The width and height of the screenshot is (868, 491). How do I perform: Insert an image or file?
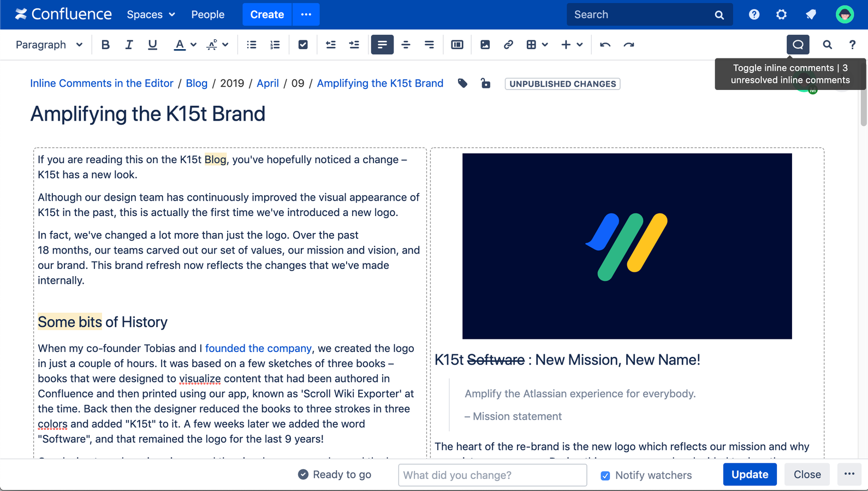point(485,45)
